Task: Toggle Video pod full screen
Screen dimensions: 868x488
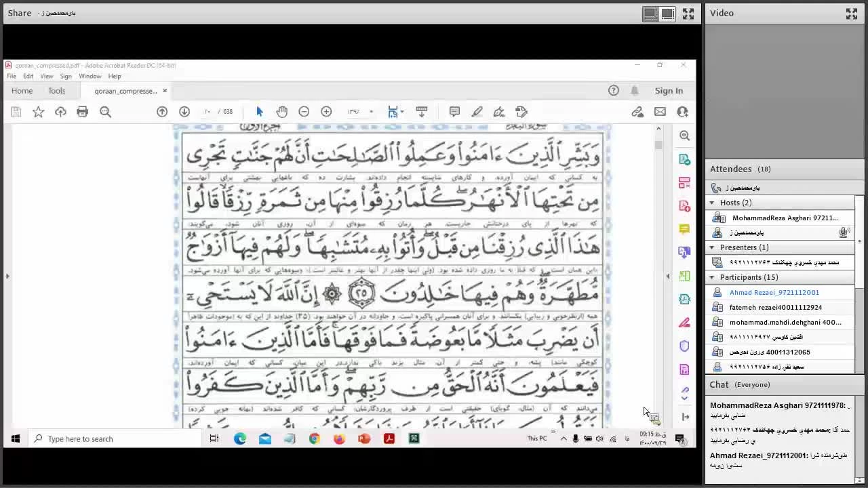Action: click(852, 14)
